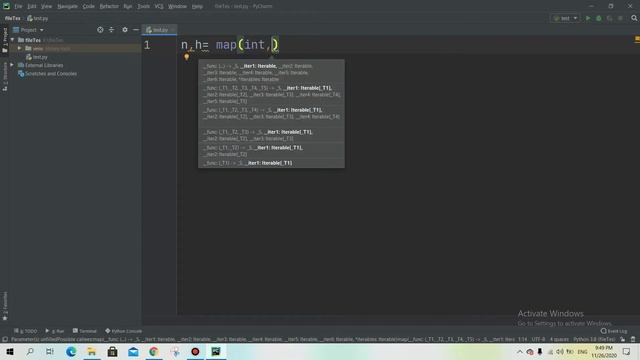The image size is (640, 360).
Task: Open the Project panel settings gear
Action: [x=125, y=30]
